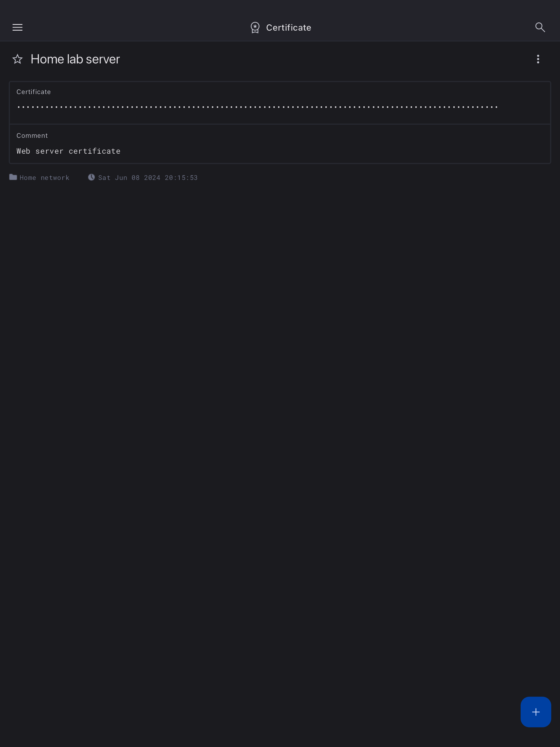The image size is (560, 747).
Task: Click the Home lab server title
Action: click(75, 59)
